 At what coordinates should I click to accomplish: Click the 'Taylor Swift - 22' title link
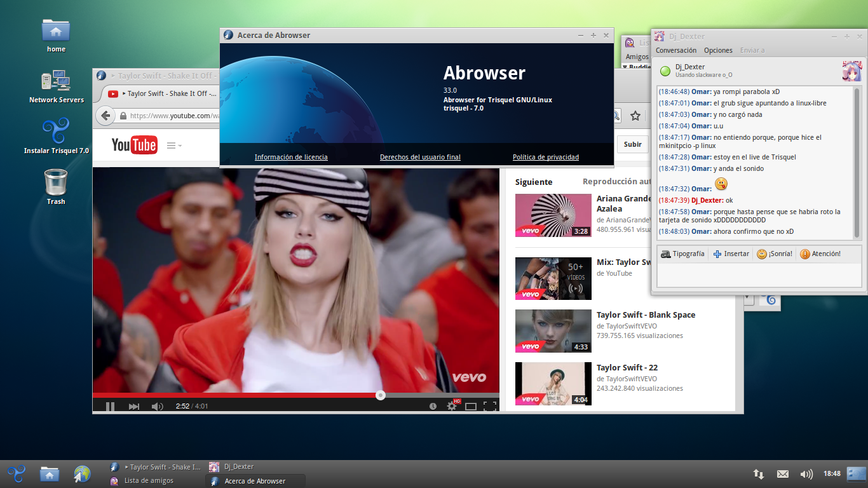coord(627,368)
